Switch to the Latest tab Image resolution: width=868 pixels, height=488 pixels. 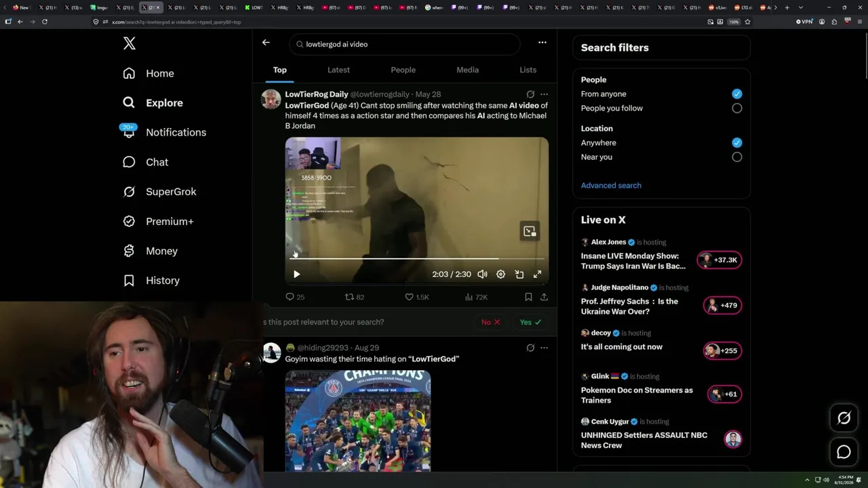coord(338,70)
